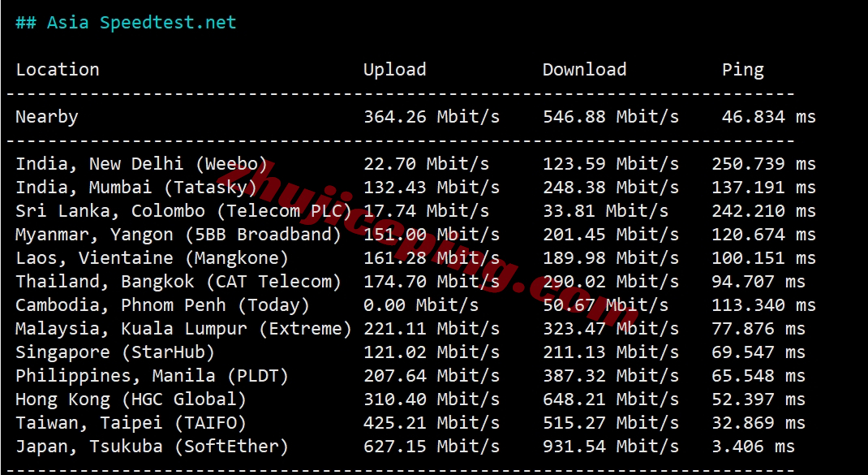The image size is (868, 475).
Task: Click Myanmar, Yangon (5BB Broadband) row
Action: click(x=415, y=235)
